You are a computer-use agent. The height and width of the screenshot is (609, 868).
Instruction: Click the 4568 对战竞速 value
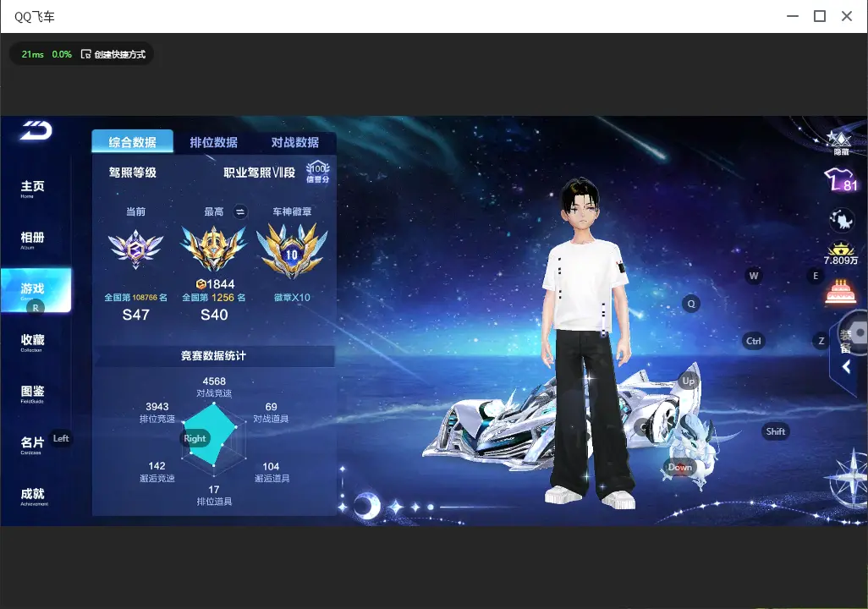pos(214,387)
